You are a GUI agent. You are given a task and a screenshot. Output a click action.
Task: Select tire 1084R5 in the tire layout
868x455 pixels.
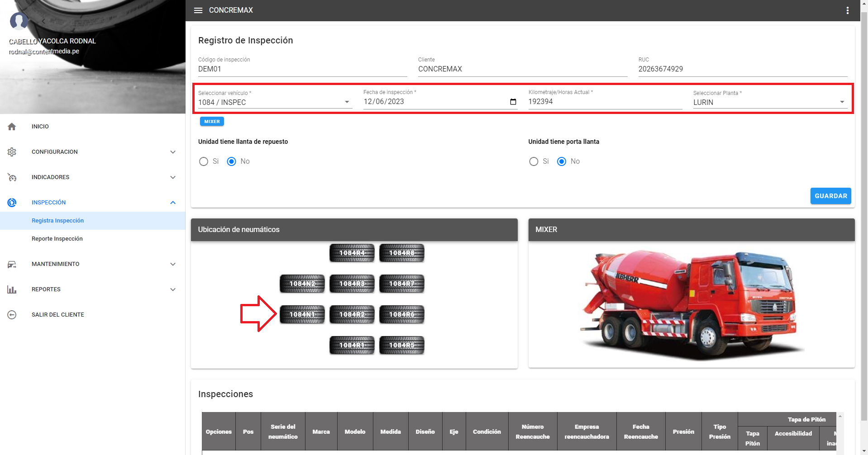click(x=402, y=345)
